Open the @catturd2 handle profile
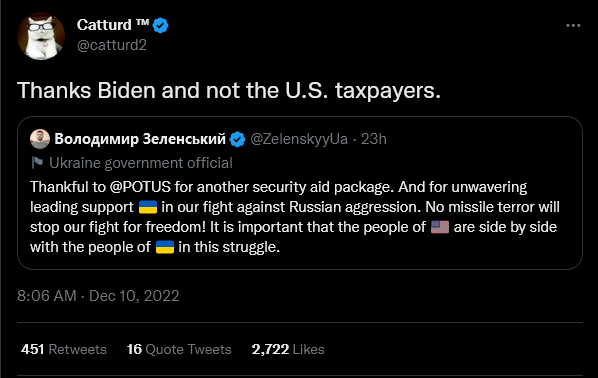This screenshot has height=378, width=598. pos(111,45)
